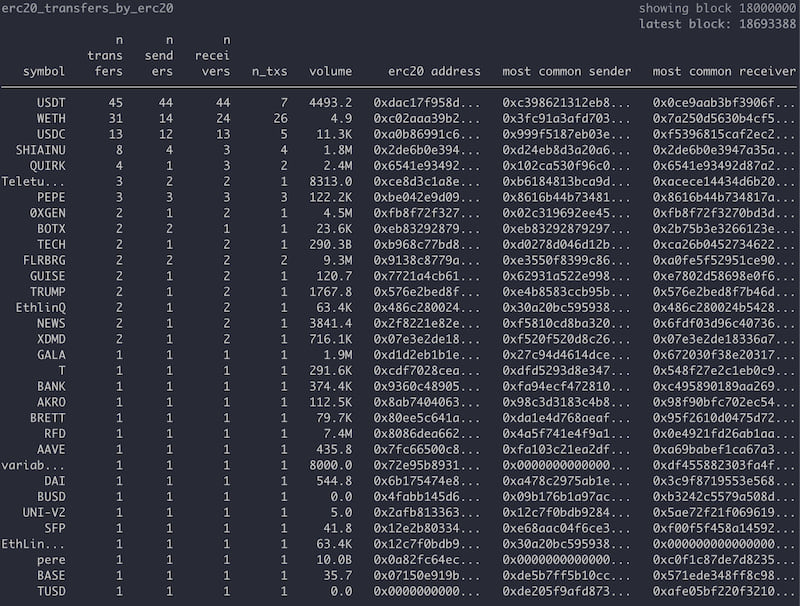
Task: Click the USDC volume value 11.3K
Action: (334, 134)
